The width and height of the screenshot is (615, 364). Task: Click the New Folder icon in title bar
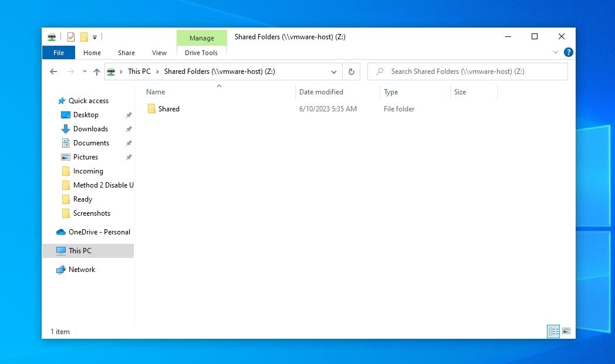point(84,37)
